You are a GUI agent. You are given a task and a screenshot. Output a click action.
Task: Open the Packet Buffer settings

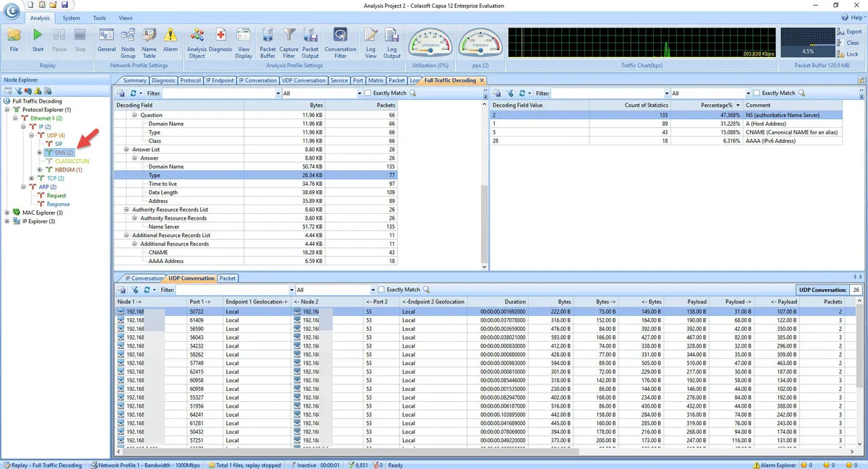coord(268,39)
